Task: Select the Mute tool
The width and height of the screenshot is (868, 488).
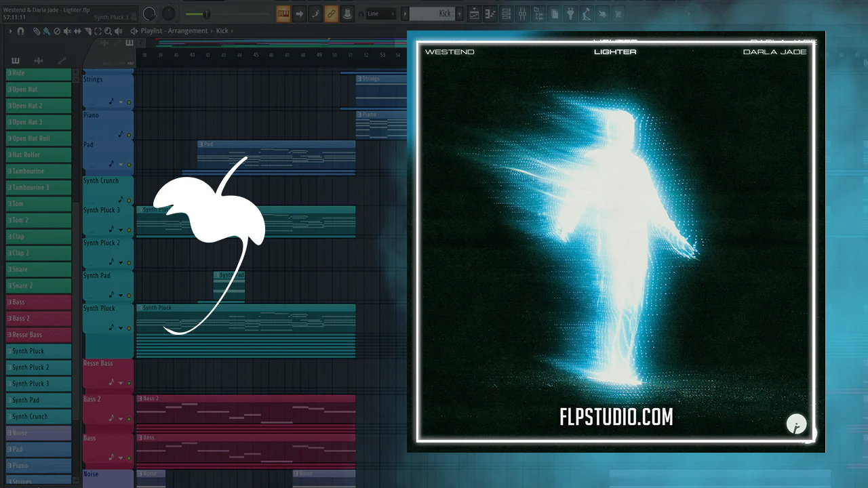Action: pos(67,31)
